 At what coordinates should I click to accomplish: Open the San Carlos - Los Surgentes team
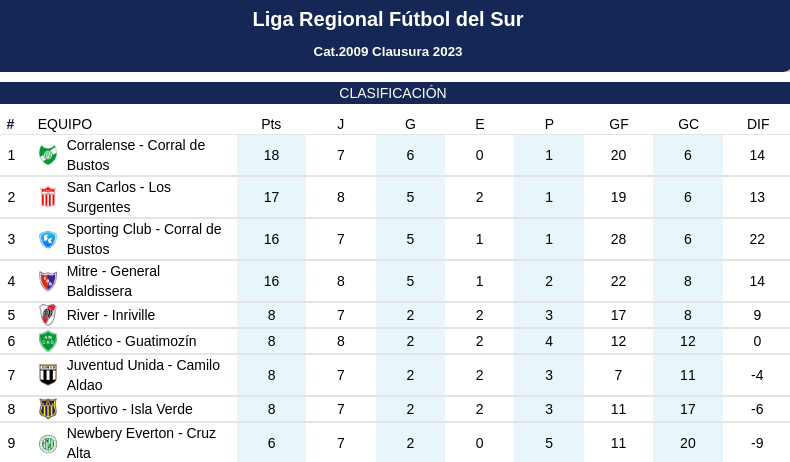[x=119, y=197]
